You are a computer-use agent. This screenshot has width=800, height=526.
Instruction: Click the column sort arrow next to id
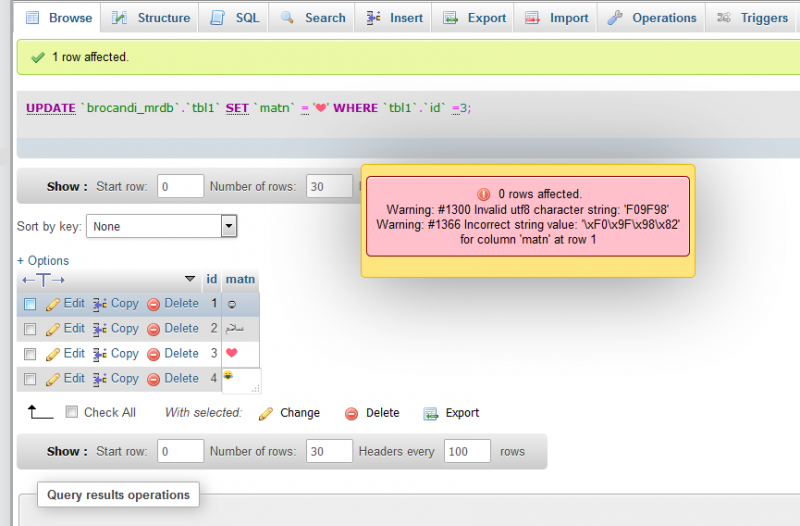(x=190, y=279)
